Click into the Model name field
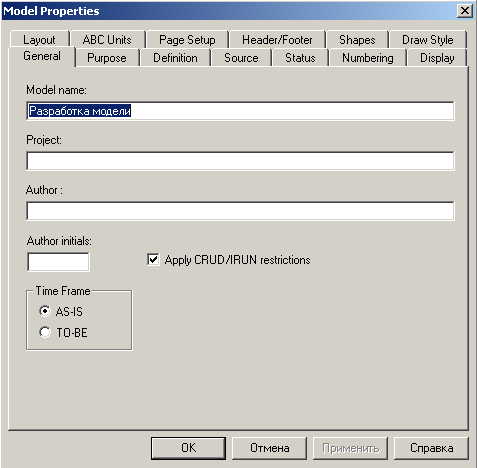Viewport: 477px width, 468px height. [x=240, y=111]
